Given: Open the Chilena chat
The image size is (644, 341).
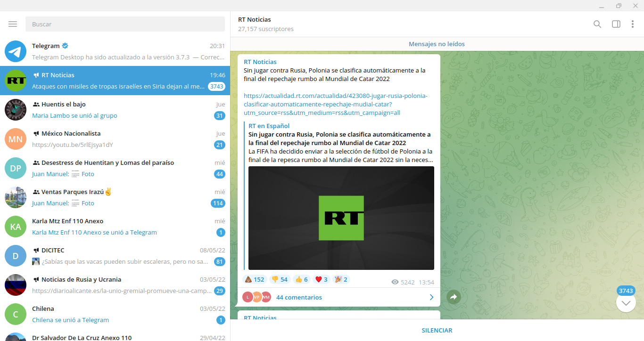Looking at the screenshot, I should coord(115,314).
